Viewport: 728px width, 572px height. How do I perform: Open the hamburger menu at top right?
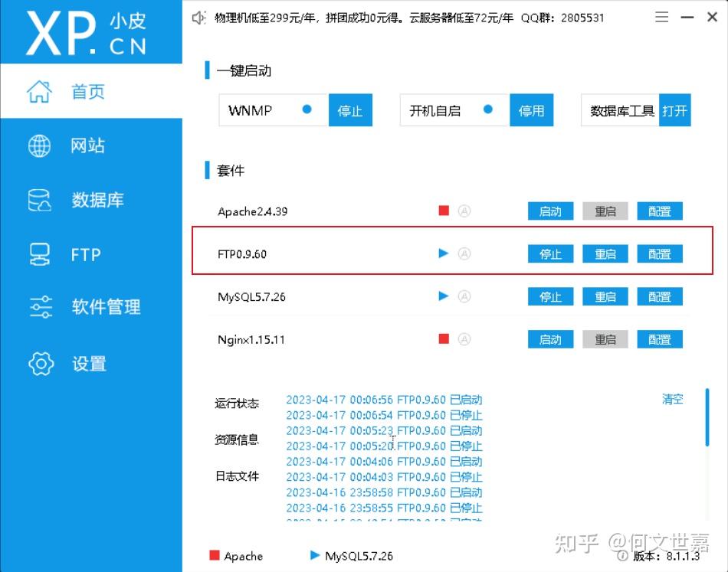661,17
